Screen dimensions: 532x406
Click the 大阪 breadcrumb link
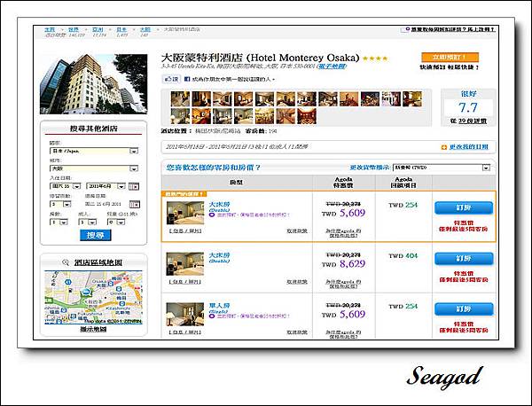point(145,29)
